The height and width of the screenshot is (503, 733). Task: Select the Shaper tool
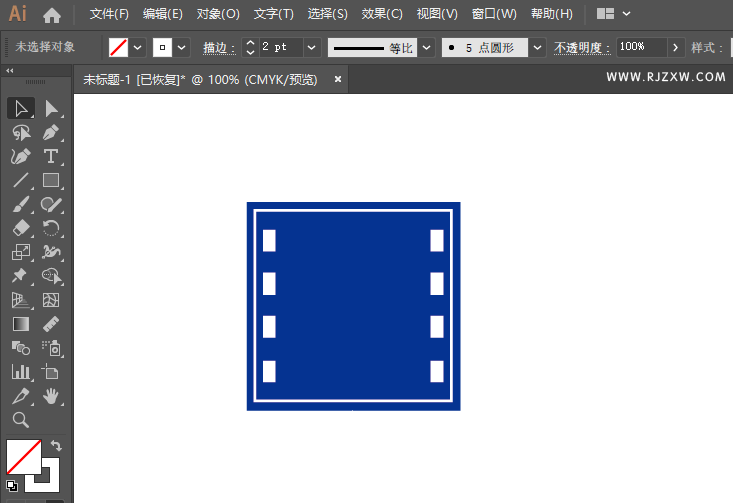tap(51, 204)
